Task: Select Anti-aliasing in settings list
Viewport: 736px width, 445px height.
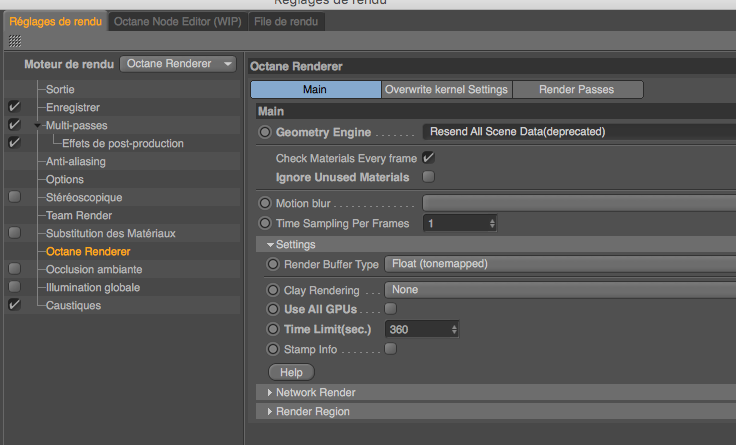Action: 77,161
